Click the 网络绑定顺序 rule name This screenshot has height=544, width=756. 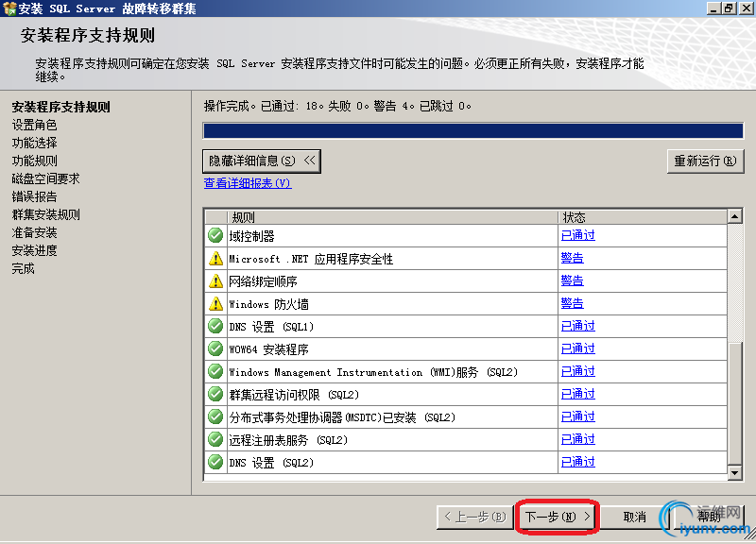tap(264, 281)
